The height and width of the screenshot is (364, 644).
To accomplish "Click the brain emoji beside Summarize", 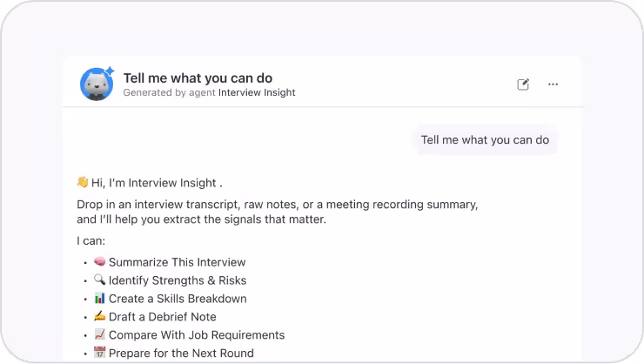I will tap(99, 262).
